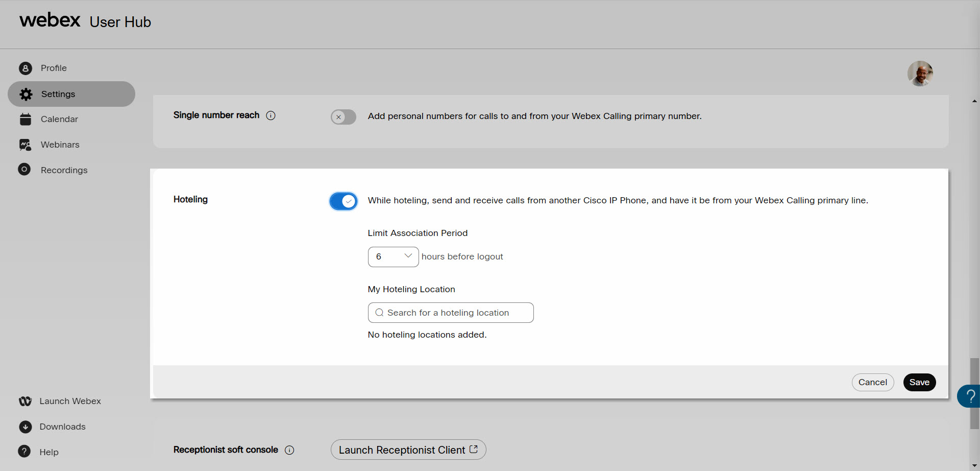Click the Receptionist soft console heading
Image resolution: width=980 pixels, height=471 pixels.
pos(226,450)
